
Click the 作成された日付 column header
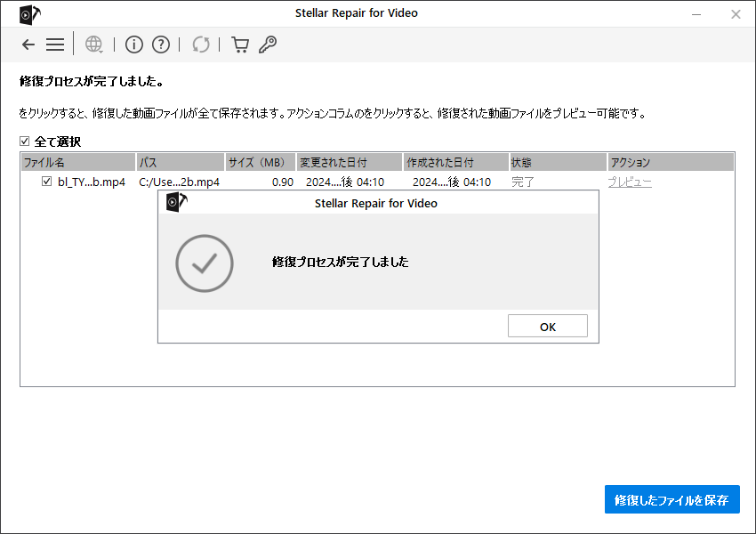tap(456, 162)
